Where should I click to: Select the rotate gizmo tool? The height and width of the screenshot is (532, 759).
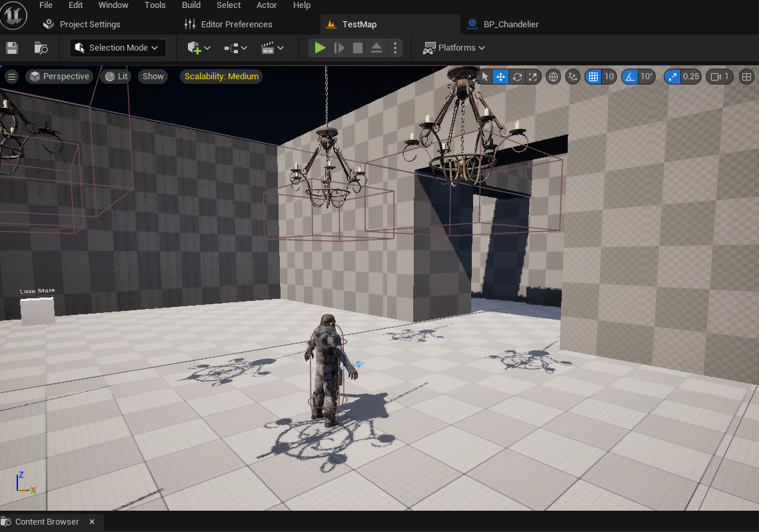point(516,77)
